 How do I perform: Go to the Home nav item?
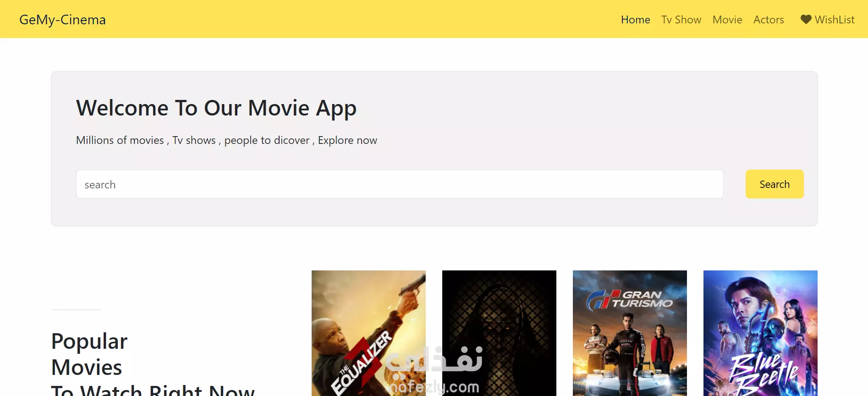tap(635, 20)
